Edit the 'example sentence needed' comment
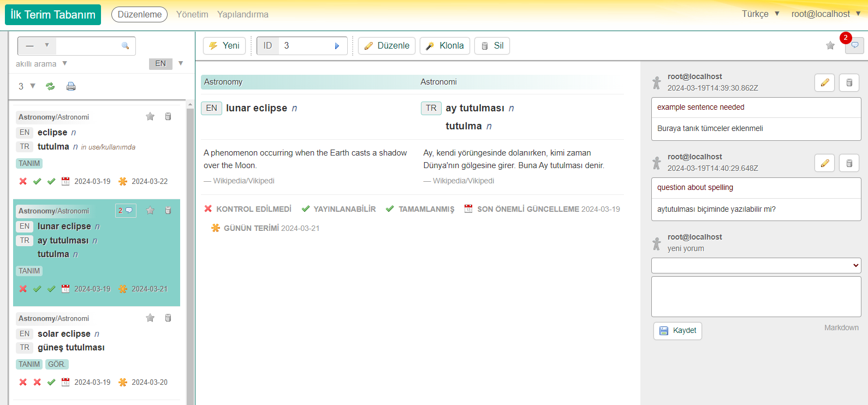This screenshot has width=868, height=405. (824, 82)
